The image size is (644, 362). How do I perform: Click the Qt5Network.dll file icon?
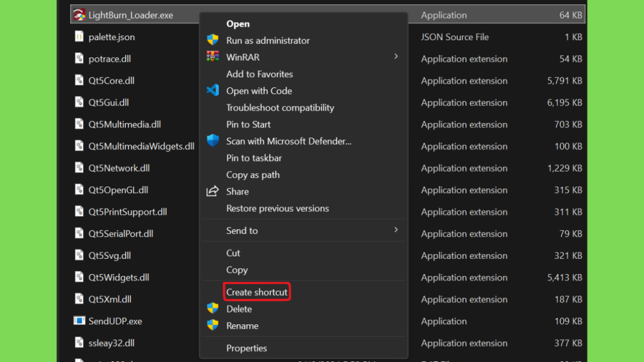click(79, 168)
